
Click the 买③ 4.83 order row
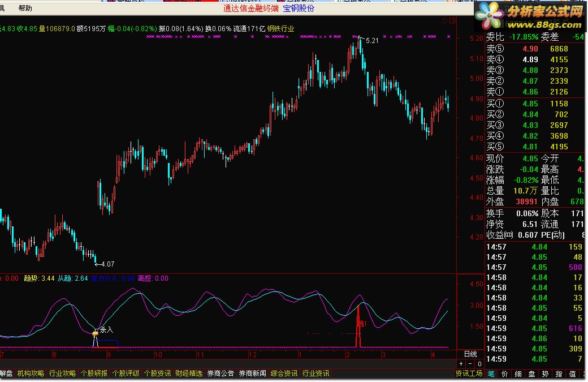pyautogui.click(x=535, y=125)
